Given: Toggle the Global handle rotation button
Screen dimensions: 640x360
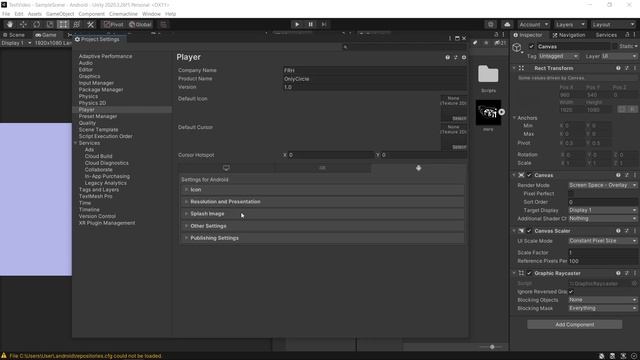Looking at the screenshot, I should tap(140, 24).
